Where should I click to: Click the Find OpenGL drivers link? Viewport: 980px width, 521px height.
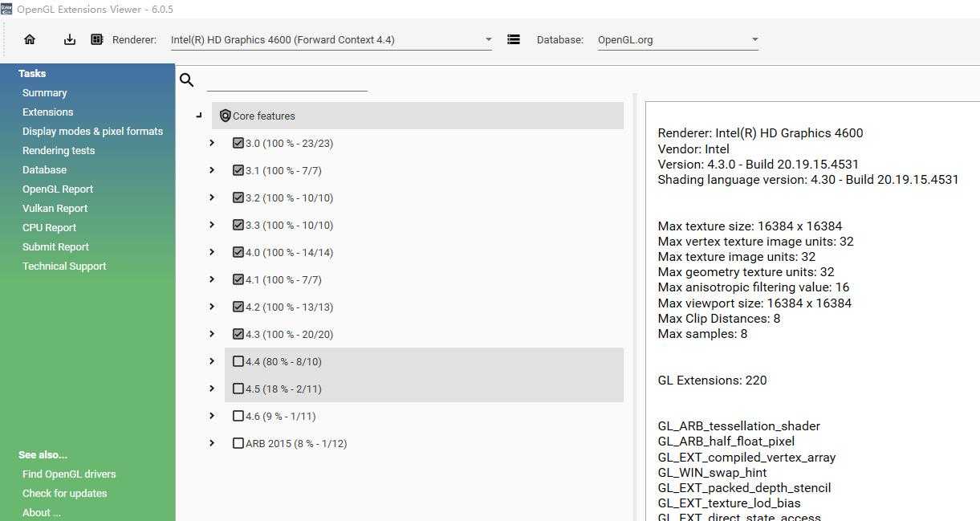click(x=69, y=474)
